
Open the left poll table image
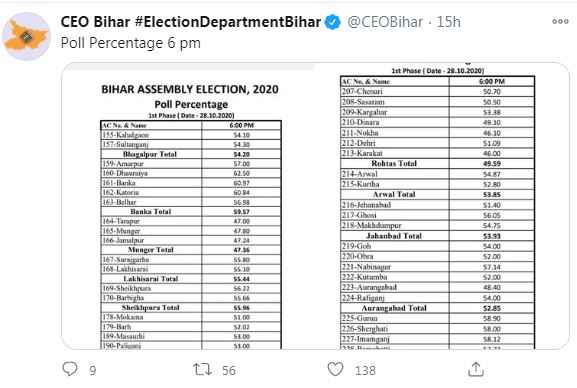(188, 206)
